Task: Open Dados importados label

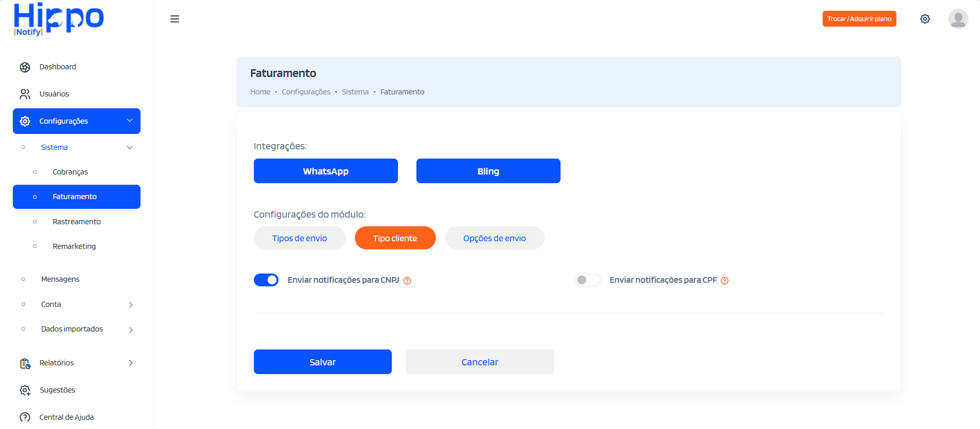Action: pos(72,329)
